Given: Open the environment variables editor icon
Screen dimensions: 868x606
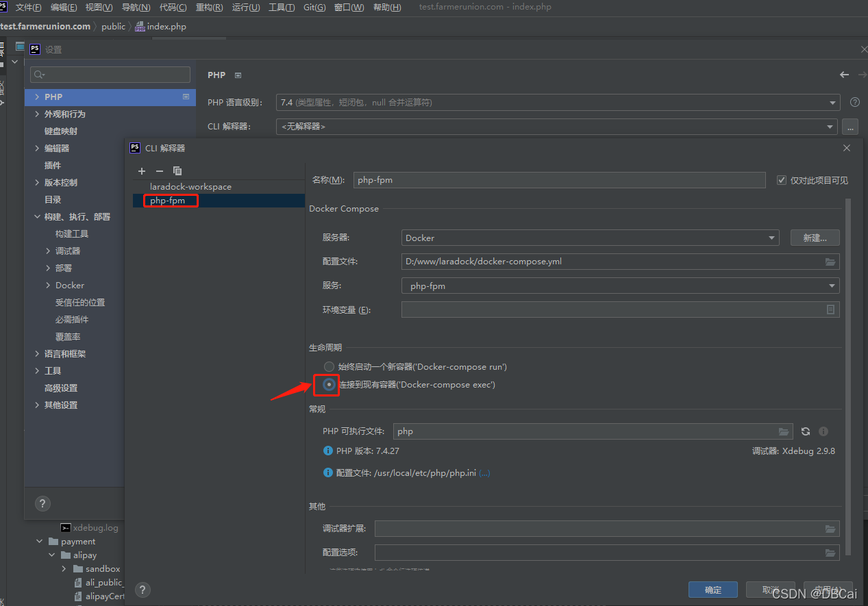Looking at the screenshot, I should click(830, 310).
